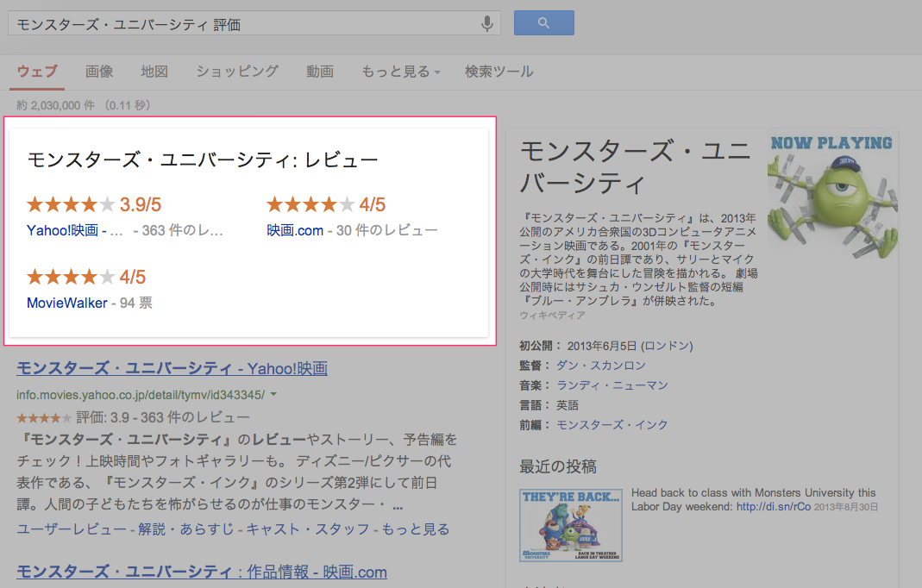
Task: Click the 2013年8月30日 post date
Action: [x=846, y=508]
